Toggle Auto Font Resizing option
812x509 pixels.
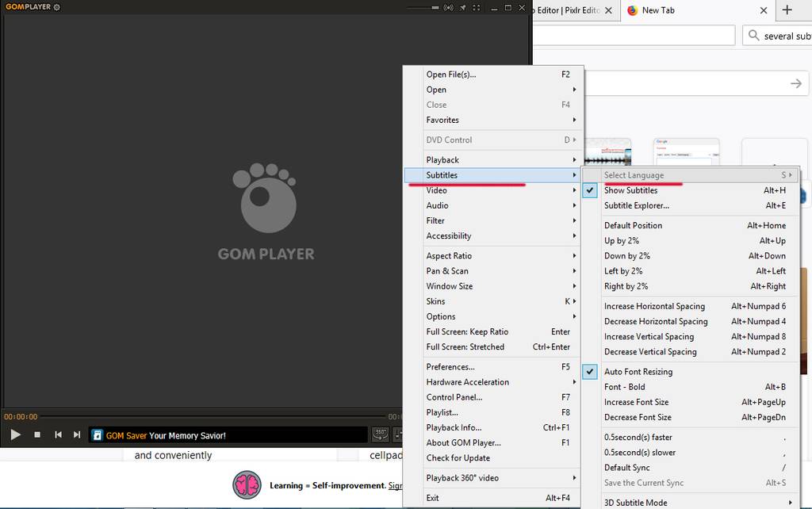pyautogui.click(x=590, y=371)
